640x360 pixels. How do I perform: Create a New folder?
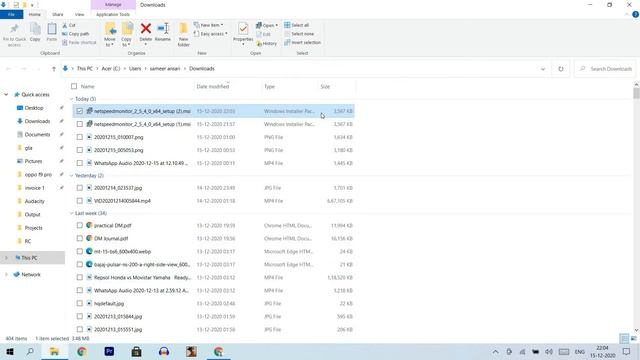(183, 35)
